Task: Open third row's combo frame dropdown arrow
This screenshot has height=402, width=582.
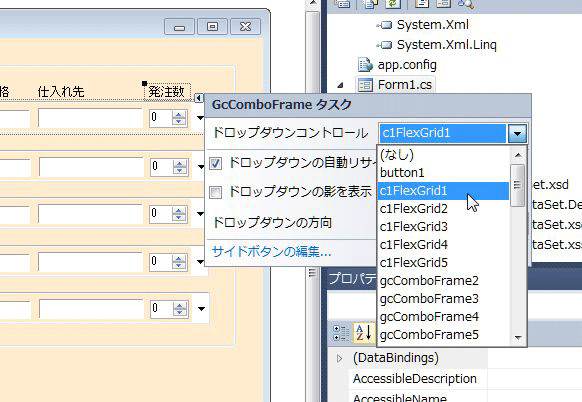Action: pyautogui.click(x=200, y=214)
